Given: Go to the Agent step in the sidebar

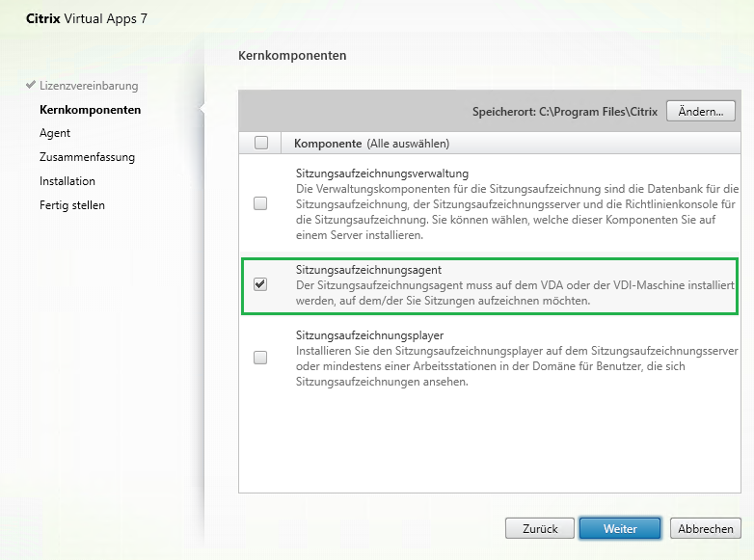Looking at the screenshot, I should (x=55, y=133).
